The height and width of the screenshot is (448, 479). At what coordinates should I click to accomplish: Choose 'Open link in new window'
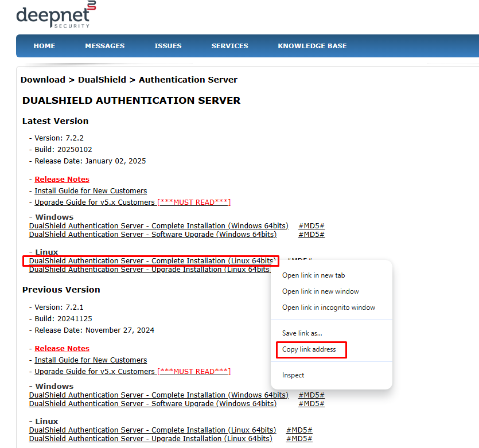point(320,291)
